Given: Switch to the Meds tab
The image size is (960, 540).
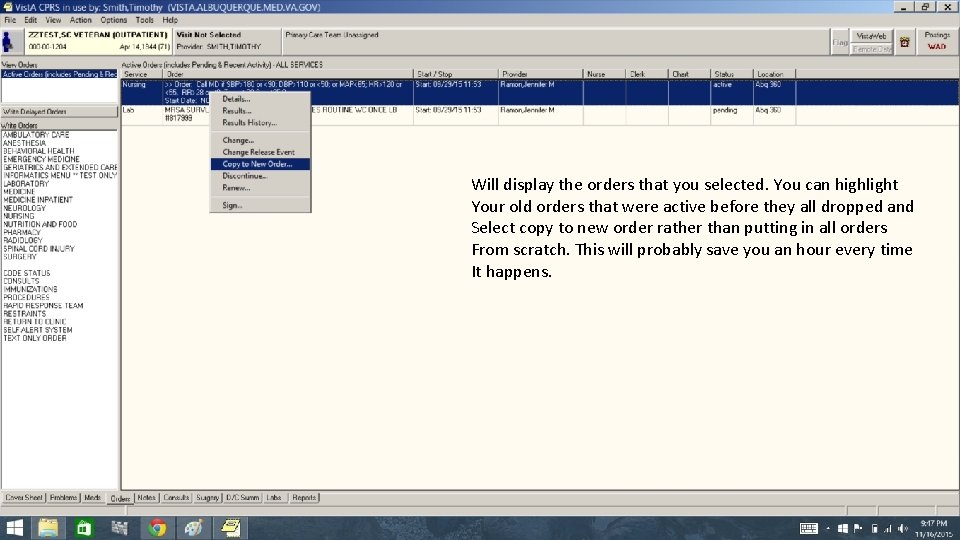Looking at the screenshot, I should click(92, 498).
